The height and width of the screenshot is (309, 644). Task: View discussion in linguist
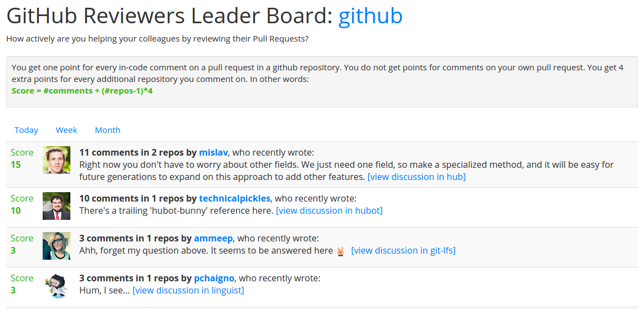[188, 290]
